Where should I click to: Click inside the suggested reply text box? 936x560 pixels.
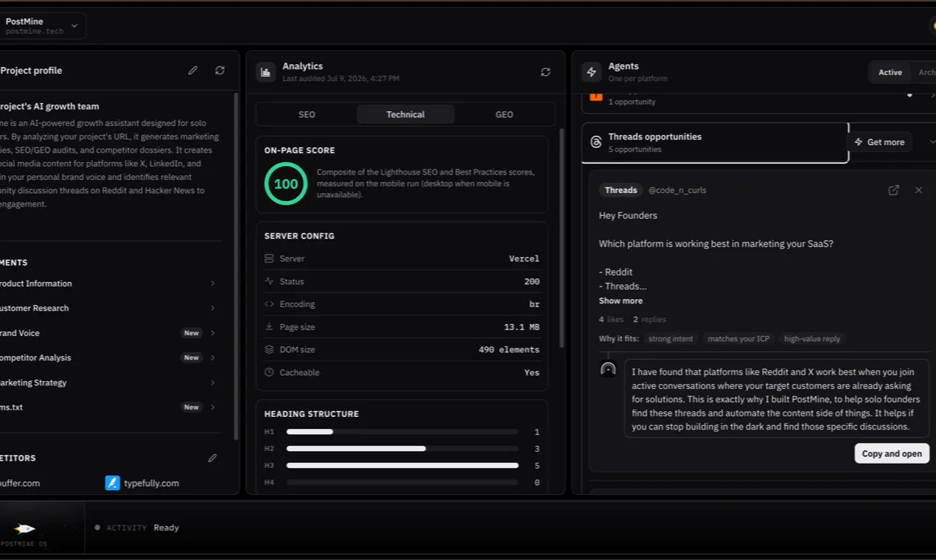775,399
